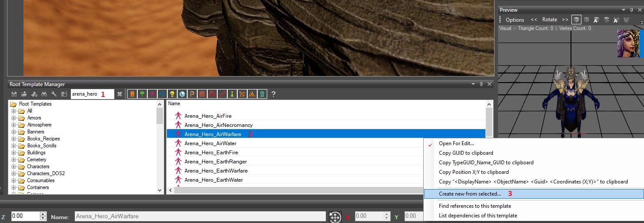Choose Copy GUID to clipboard
Screen dimensions: 644x223
[x=534, y=153]
